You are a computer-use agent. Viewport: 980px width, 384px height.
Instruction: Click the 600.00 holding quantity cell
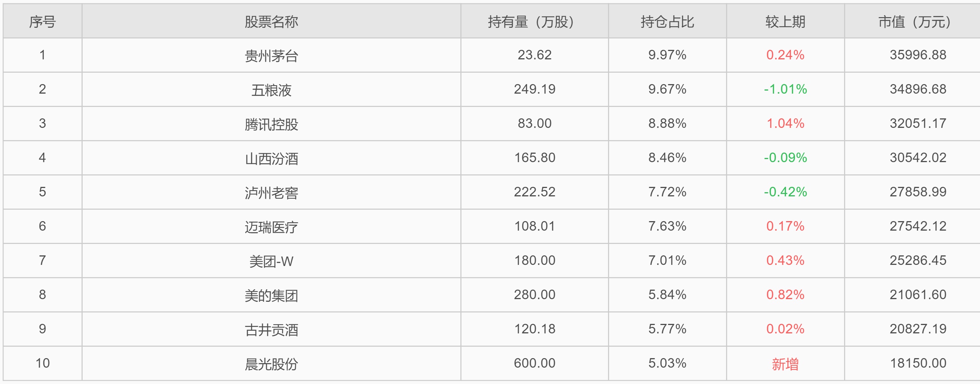click(534, 363)
